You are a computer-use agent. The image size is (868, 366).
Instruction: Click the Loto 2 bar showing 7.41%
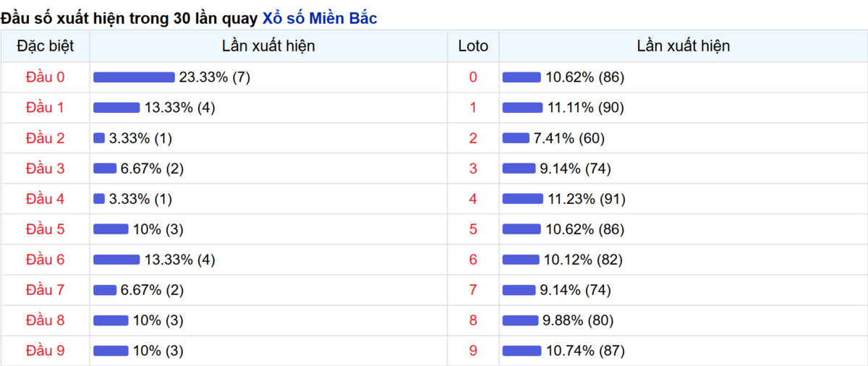click(516, 138)
